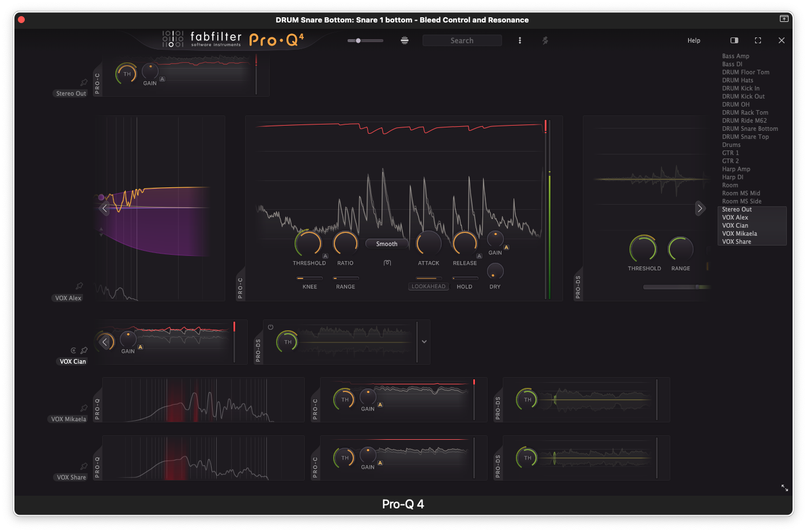The width and height of the screenshot is (807, 532).
Task: Toggle auto gain A next to Gain knob
Action: 506,247
